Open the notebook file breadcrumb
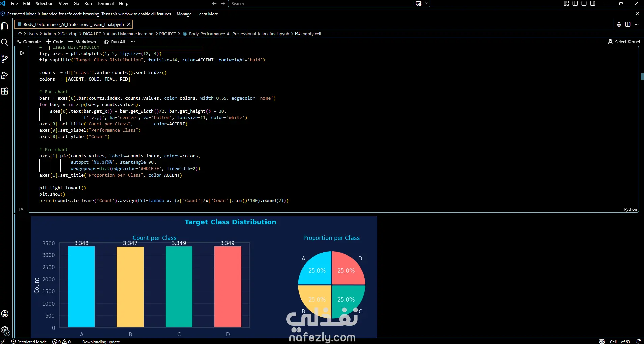This screenshot has height=344, width=644. [236, 34]
